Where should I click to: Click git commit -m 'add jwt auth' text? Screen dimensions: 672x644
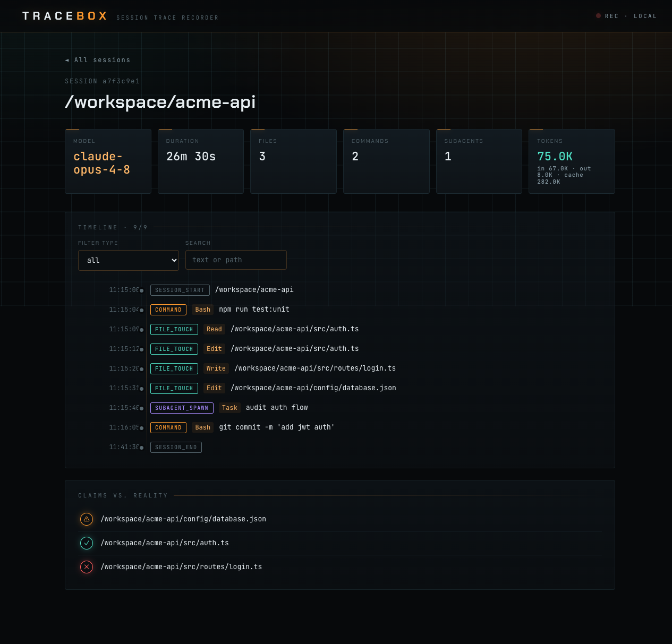coord(277,427)
